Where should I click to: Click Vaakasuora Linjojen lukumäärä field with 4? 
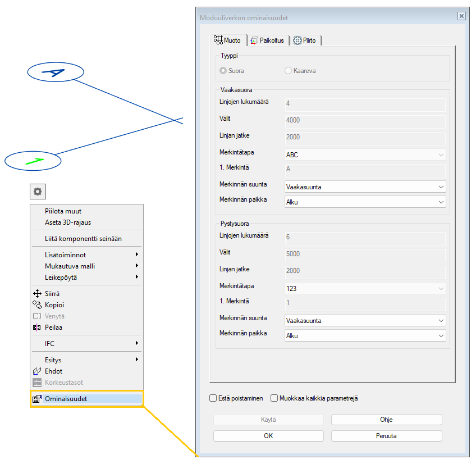[x=365, y=104]
